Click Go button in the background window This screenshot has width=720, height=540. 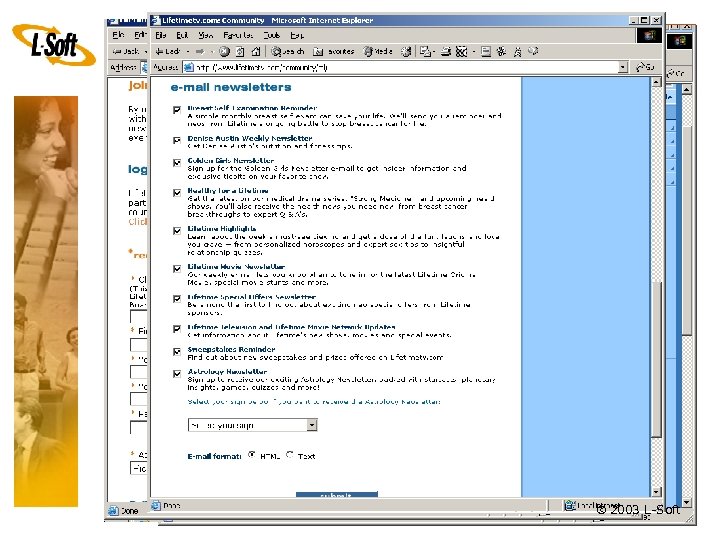[x=676, y=73]
